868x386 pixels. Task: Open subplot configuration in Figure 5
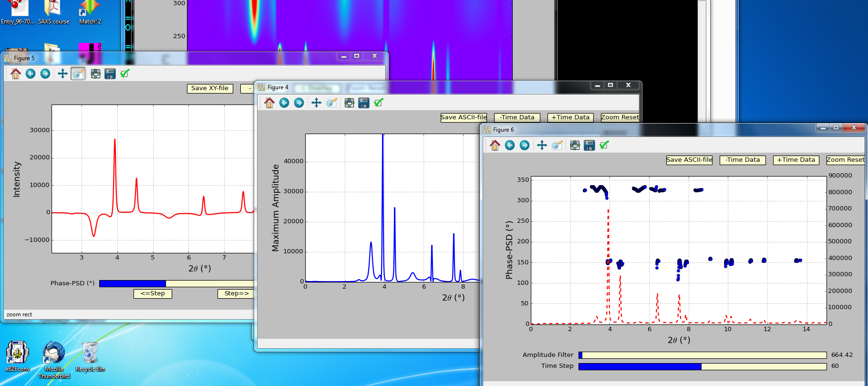pos(95,74)
